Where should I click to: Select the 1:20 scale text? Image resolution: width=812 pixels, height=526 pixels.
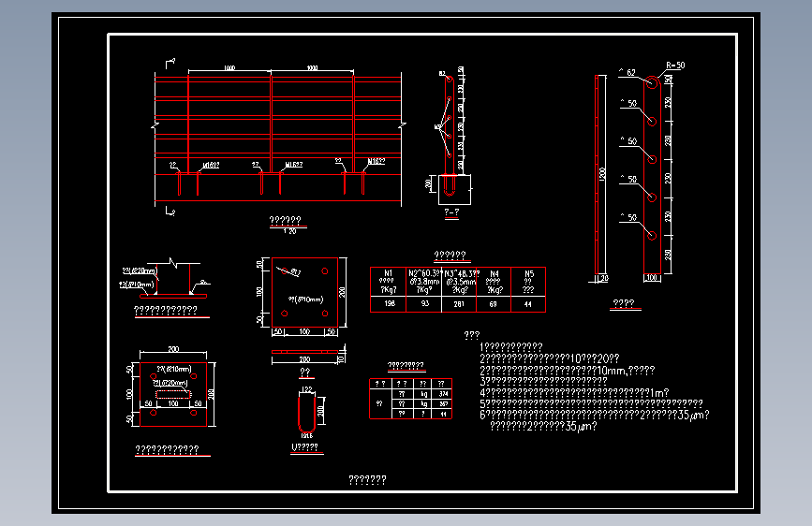pos(289,231)
